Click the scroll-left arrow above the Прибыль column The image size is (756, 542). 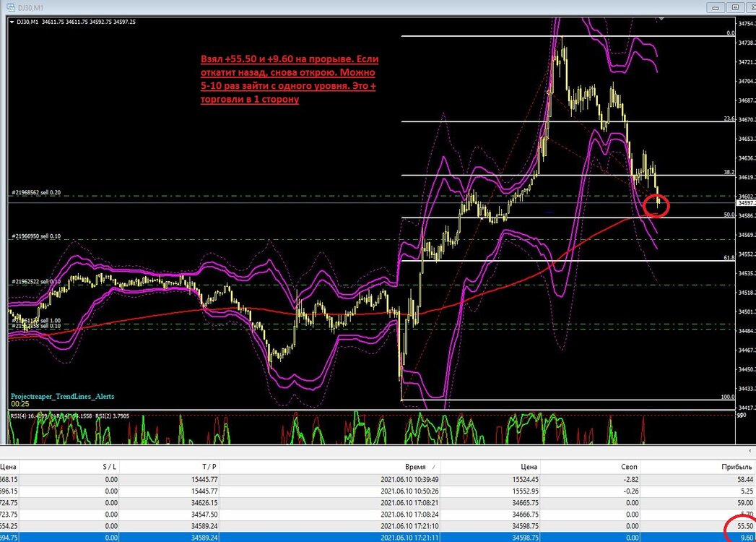(x=750, y=451)
